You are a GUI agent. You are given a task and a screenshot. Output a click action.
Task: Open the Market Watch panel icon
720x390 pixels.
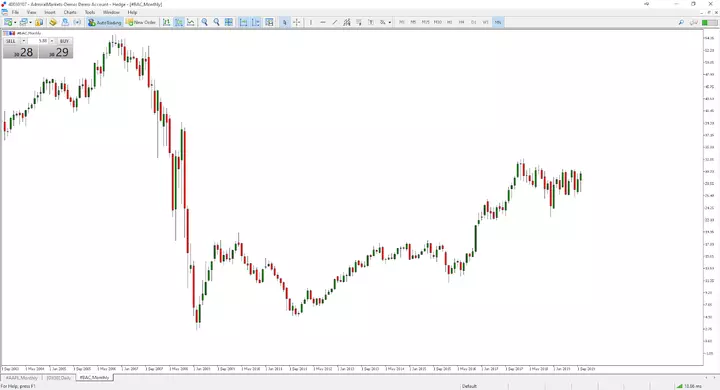39,22
